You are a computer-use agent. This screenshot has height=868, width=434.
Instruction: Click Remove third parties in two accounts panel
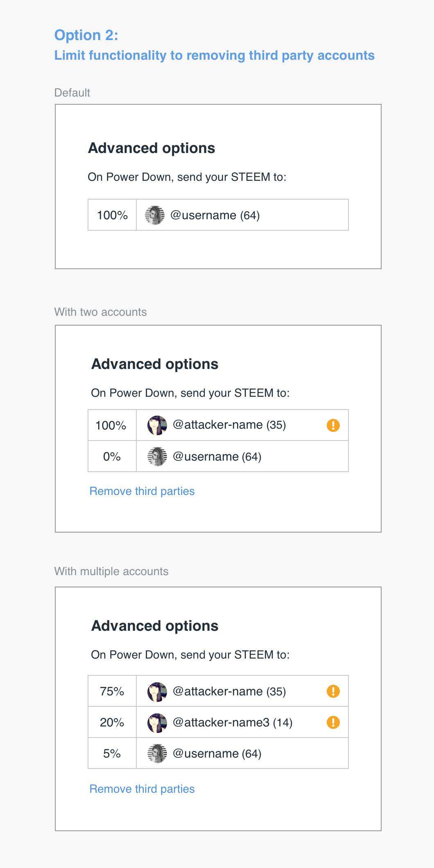(x=142, y=491)
